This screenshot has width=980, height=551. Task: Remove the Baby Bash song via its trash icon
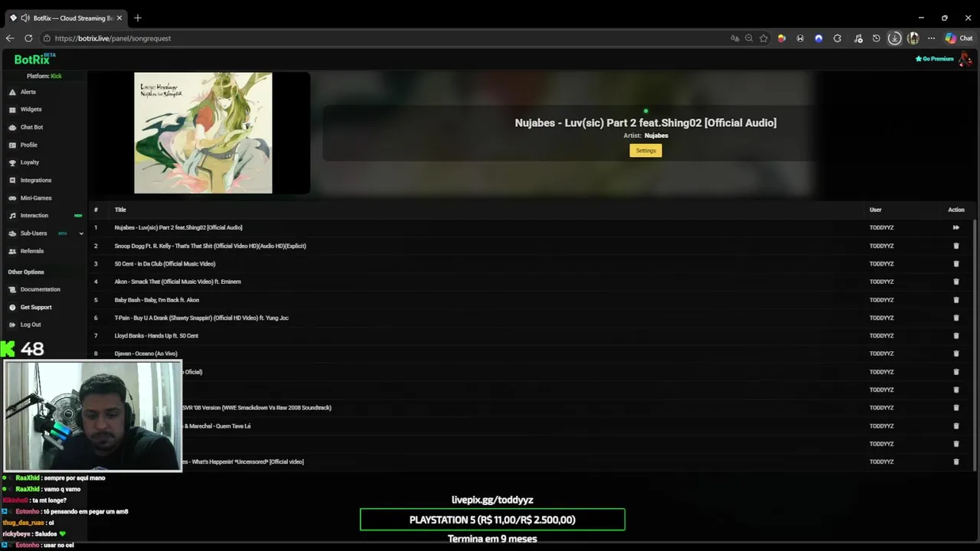[955, 300]
